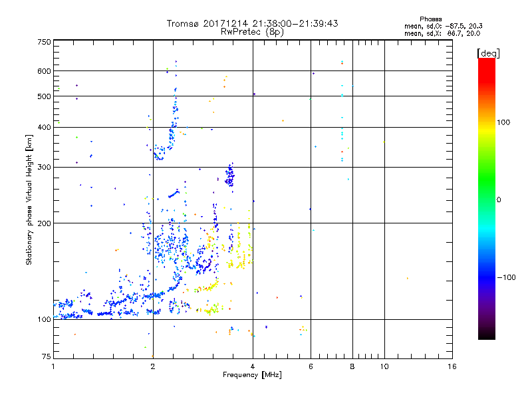Click the isolated orange point near 12 MHz

pos(408,279)
